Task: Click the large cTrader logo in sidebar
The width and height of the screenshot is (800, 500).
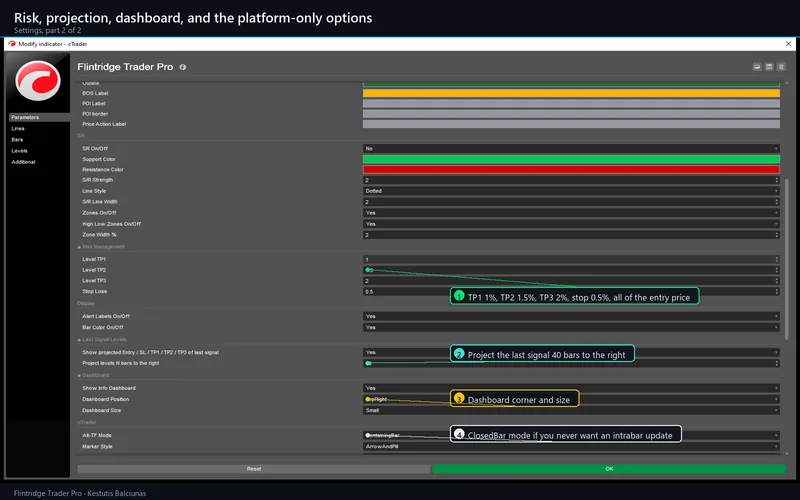Action: point(38,80)
